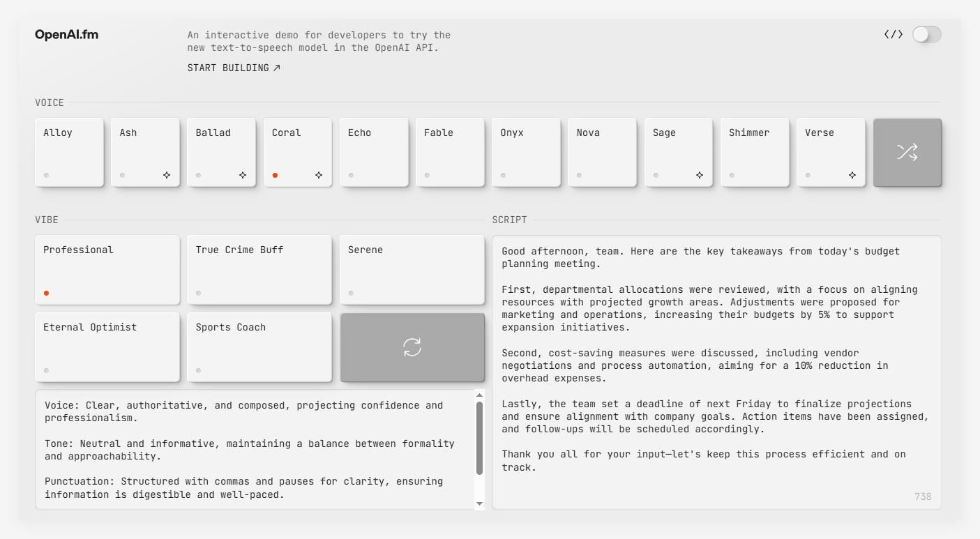Click the 738 character count
Image resolution: width=980 pixels, height=539 pixels.
pyautogui.click(x=923, y=496)
